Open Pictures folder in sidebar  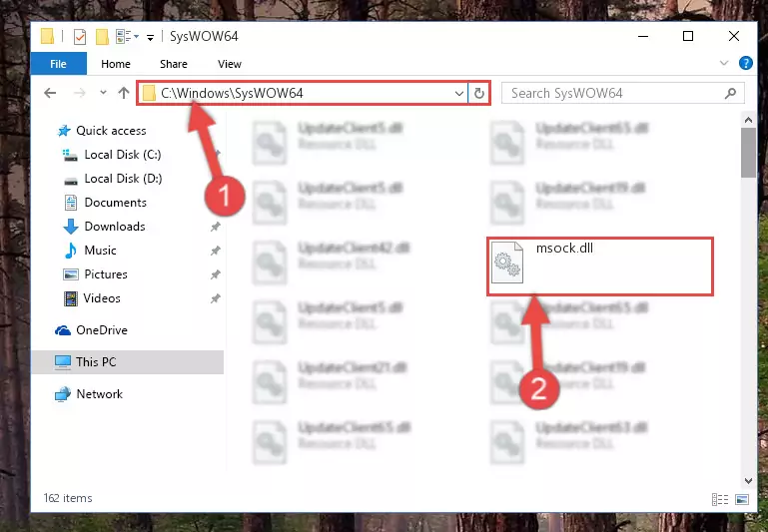point(105,274)
